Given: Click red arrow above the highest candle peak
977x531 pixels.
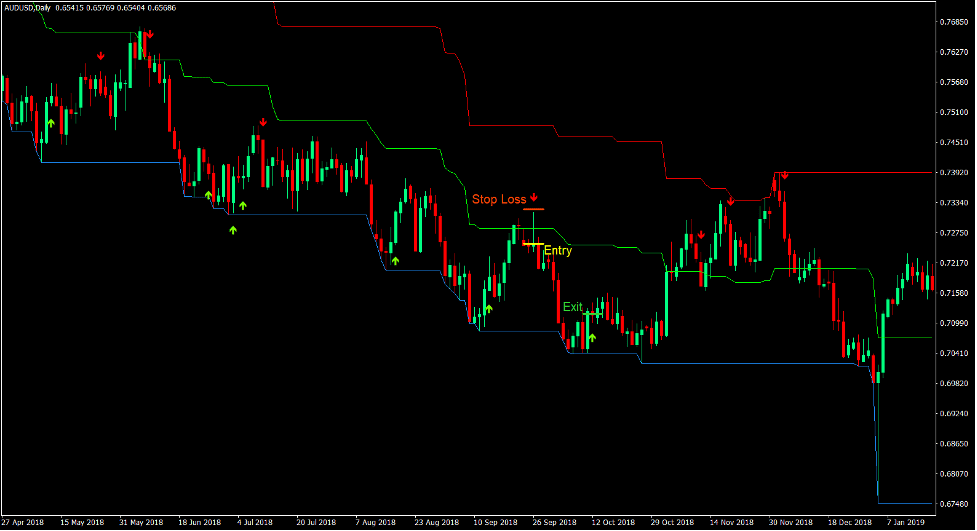Looking at the screenshot, I should click(149, 34).
